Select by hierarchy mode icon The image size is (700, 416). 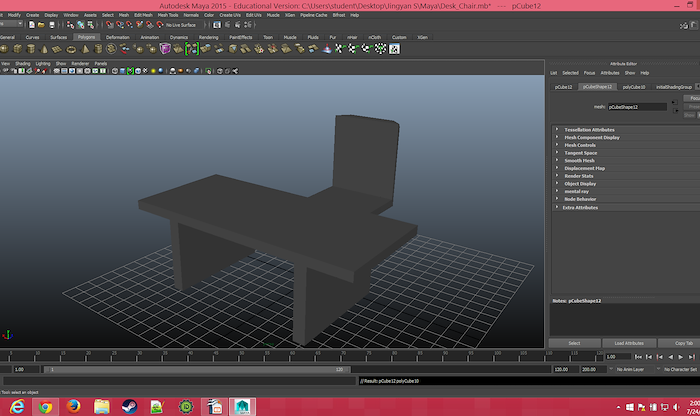point(70,25)
